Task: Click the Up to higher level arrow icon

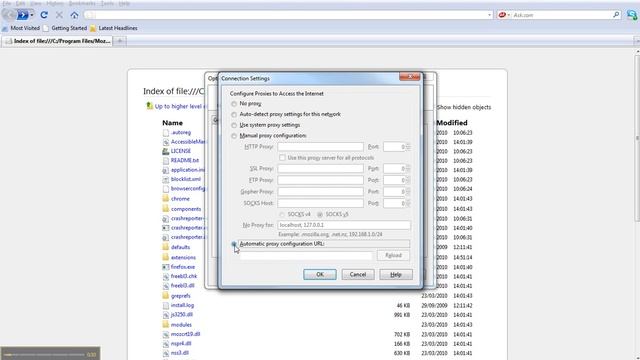Action: click(149, 106)
